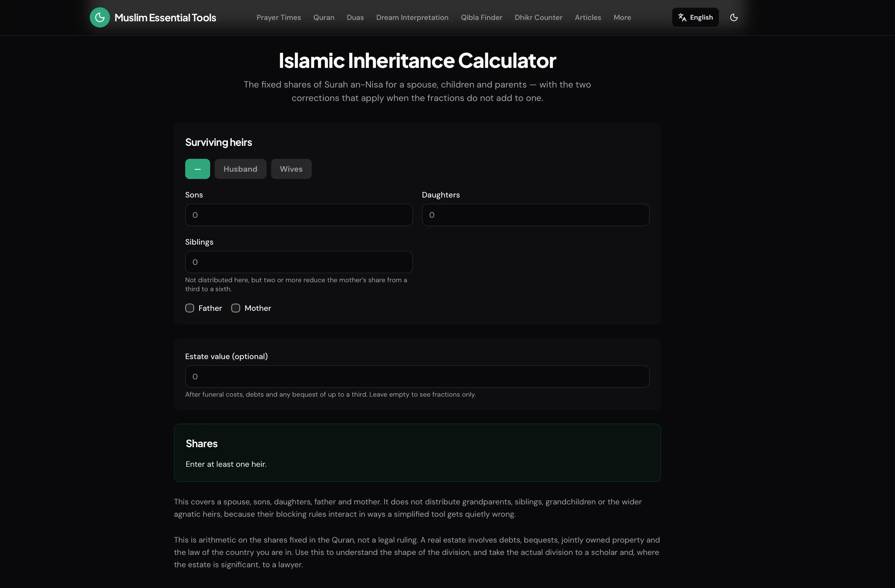Click the Surah an-Nisa subtitle text
Screen dimensions: 895x588
coord(417,91)
